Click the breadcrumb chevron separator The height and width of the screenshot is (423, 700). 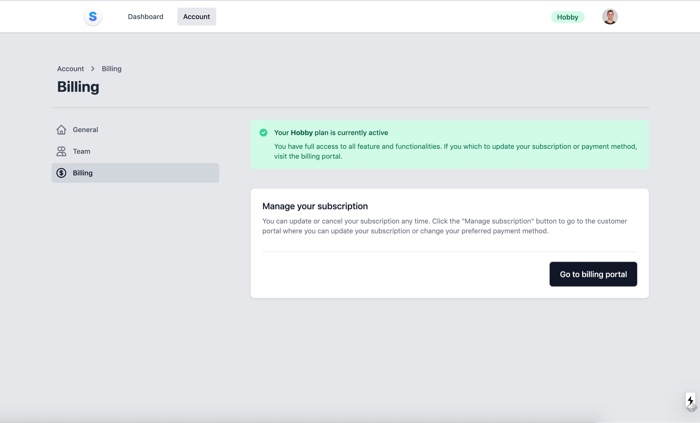pos(93,69)
